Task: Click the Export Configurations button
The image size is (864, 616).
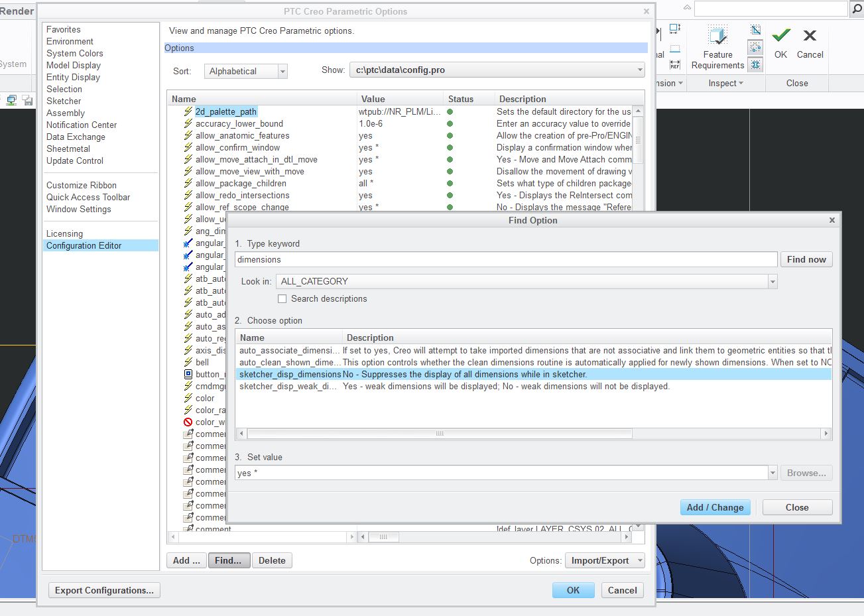Action: click(x=103, y=590)
